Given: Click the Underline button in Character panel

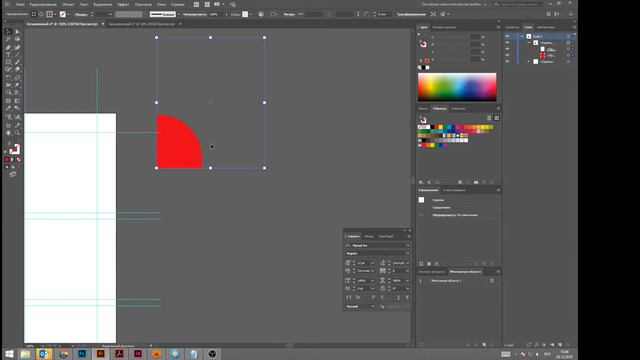Looking at the screenshot, I should pos(399,298).
